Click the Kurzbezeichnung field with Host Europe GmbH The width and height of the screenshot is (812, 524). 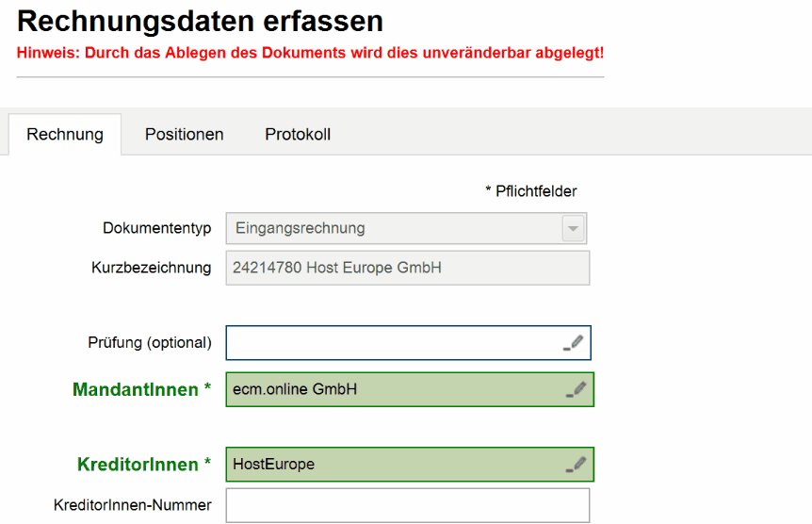[407, 268]
